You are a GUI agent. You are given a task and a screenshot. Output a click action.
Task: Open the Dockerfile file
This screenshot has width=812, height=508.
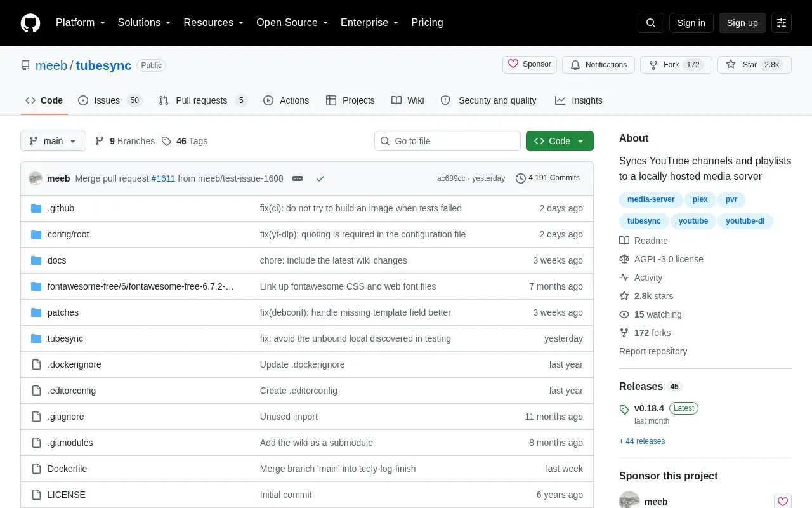pos(67,469)
